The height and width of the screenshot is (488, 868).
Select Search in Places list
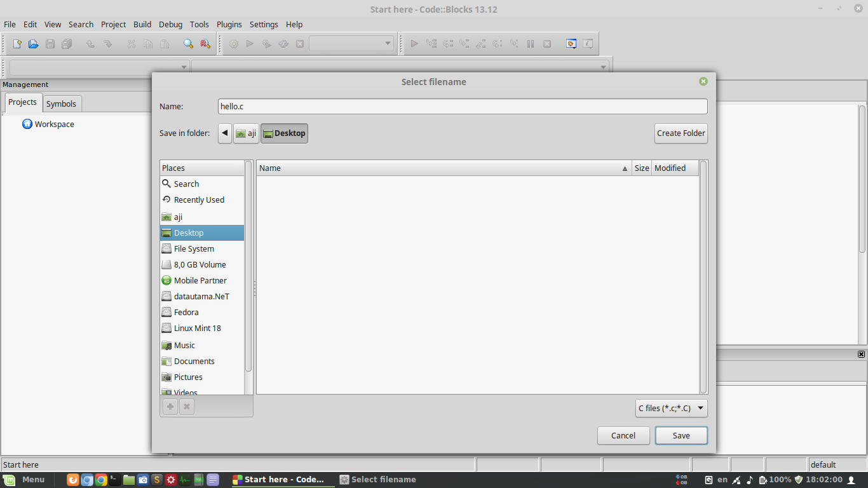201,184
